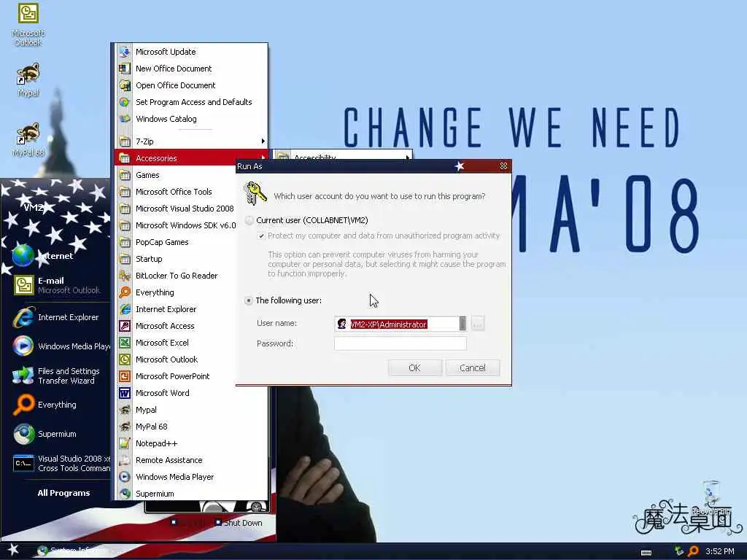Select The following user radio button
The width and height of the screenshot is (747, 560).
tap(249, 300)
